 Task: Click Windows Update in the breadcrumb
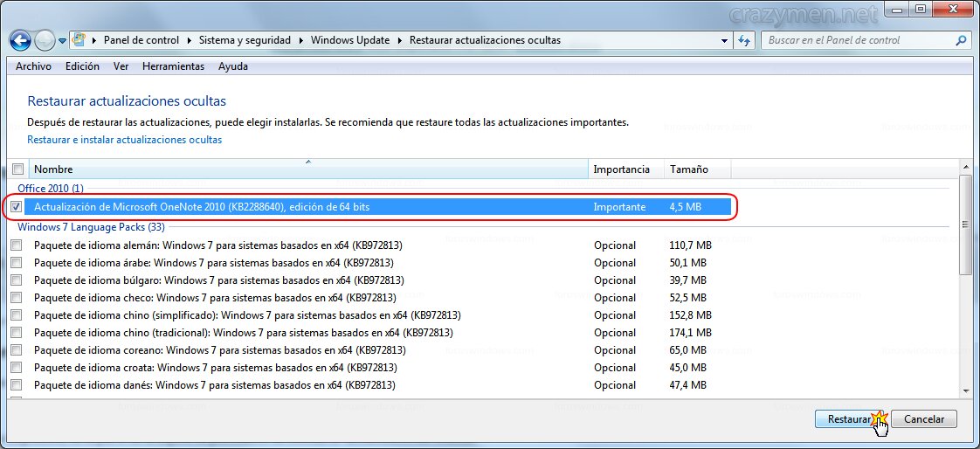coord(350,40)
